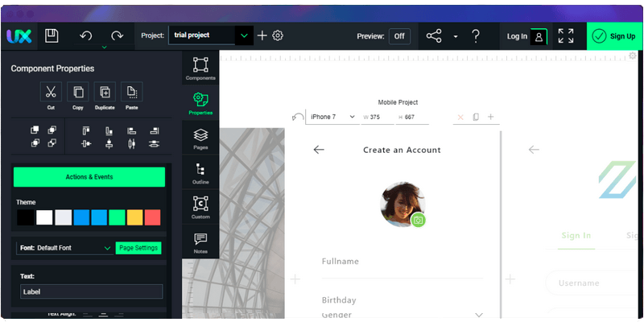Distribute components horizontally
The width and height of the screenshot is (644, 322).
pyautogui.click(x=131, y=144)
